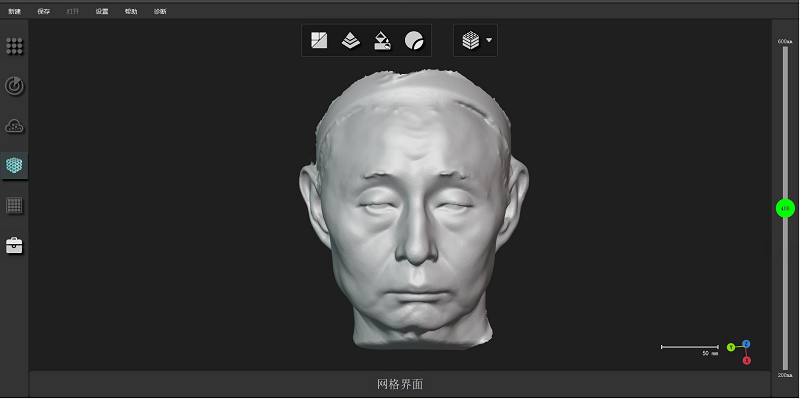
Task: Click the stacked layers tool in top toolbar
Action: (351, 40)
